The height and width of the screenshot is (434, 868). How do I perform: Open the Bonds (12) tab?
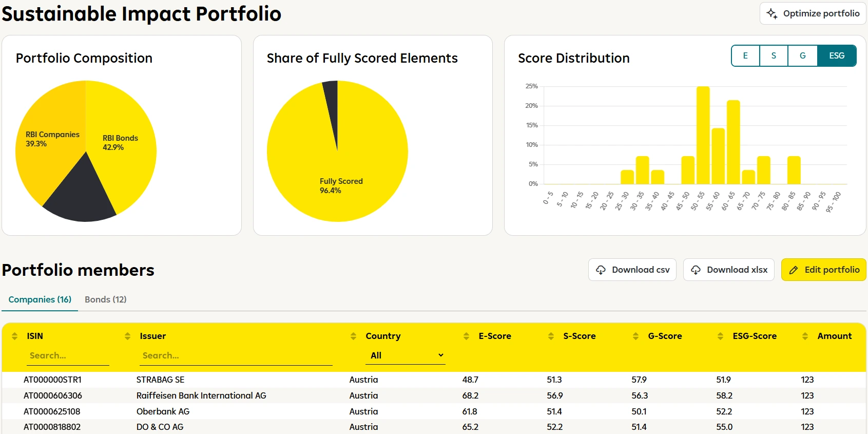tap(105, 299)
